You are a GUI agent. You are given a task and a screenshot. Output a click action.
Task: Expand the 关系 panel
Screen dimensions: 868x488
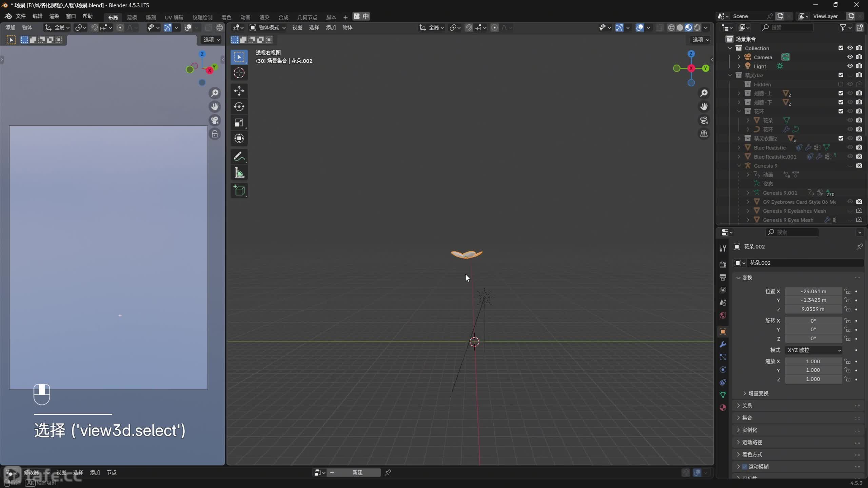coord(747,405)
